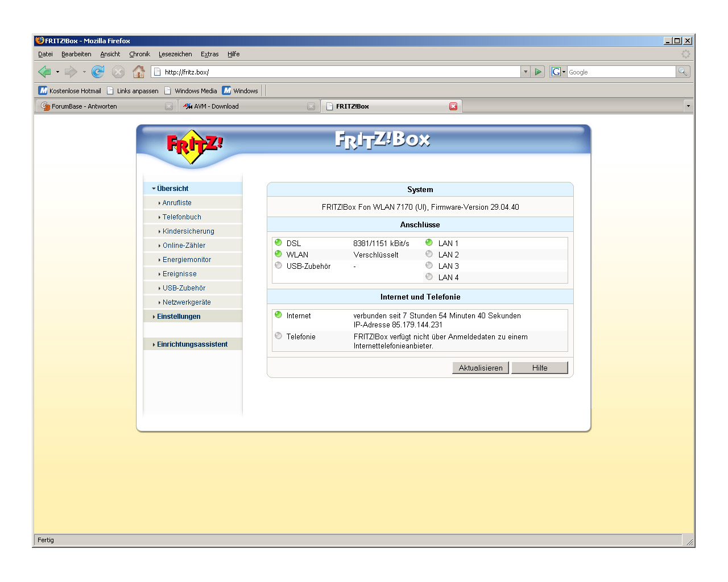Expand the Einstellungen section
This screenshot has width=728, height=582.
[x=193, y=317]
